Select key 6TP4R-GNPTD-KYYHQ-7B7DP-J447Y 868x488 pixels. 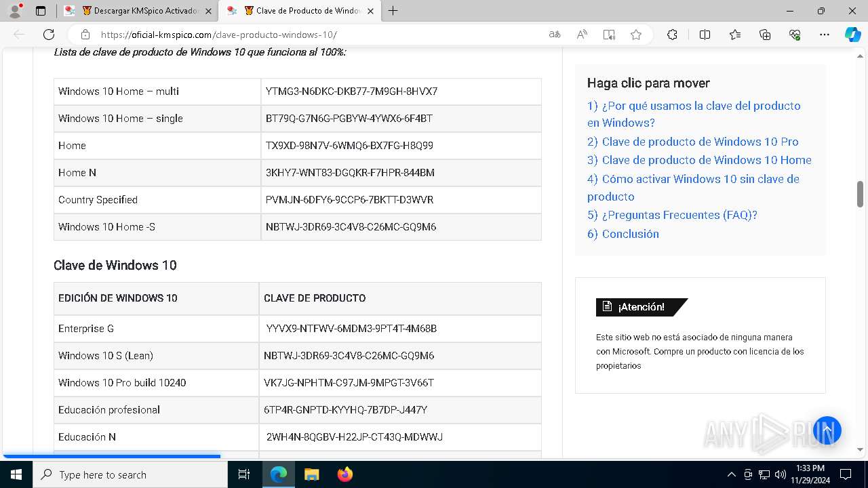[x=345, y=410]
